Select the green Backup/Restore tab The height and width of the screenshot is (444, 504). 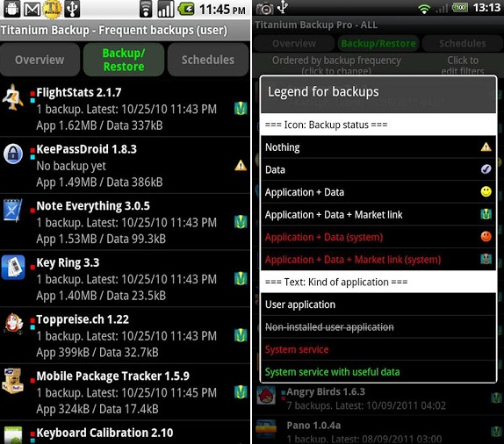click(124, 60)
